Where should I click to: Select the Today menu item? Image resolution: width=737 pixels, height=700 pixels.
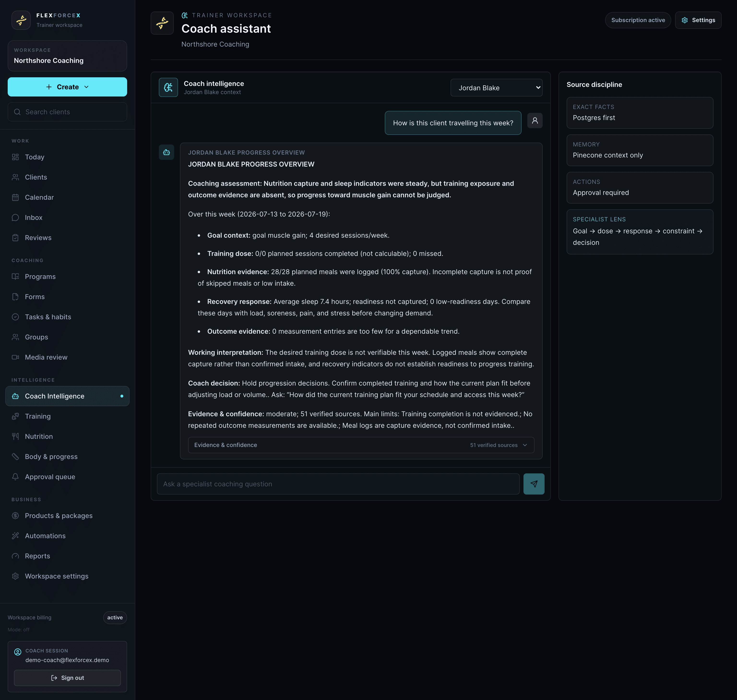click(x=67, y=157)
